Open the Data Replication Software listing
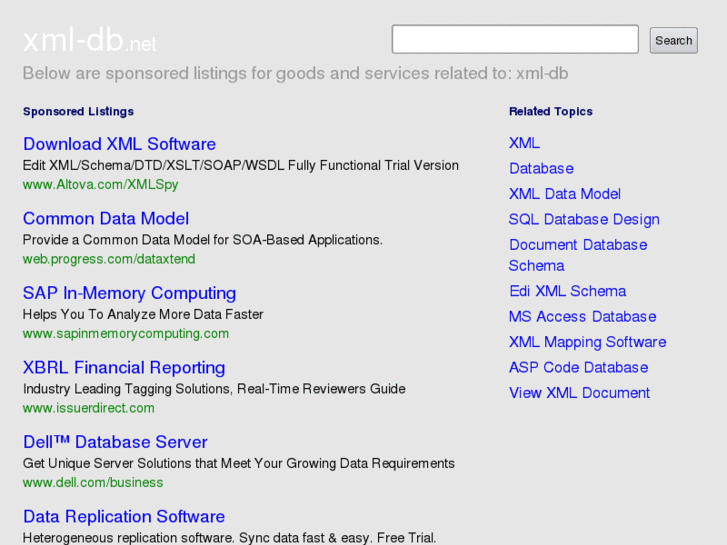727x545 pixels. point(124,516)
